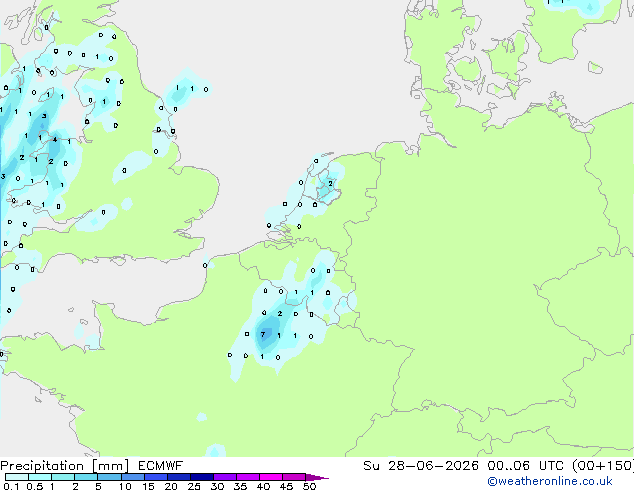Open the weatheronline.co.uk copyright link
Screen dimensions: 634x490
(549, 481)
